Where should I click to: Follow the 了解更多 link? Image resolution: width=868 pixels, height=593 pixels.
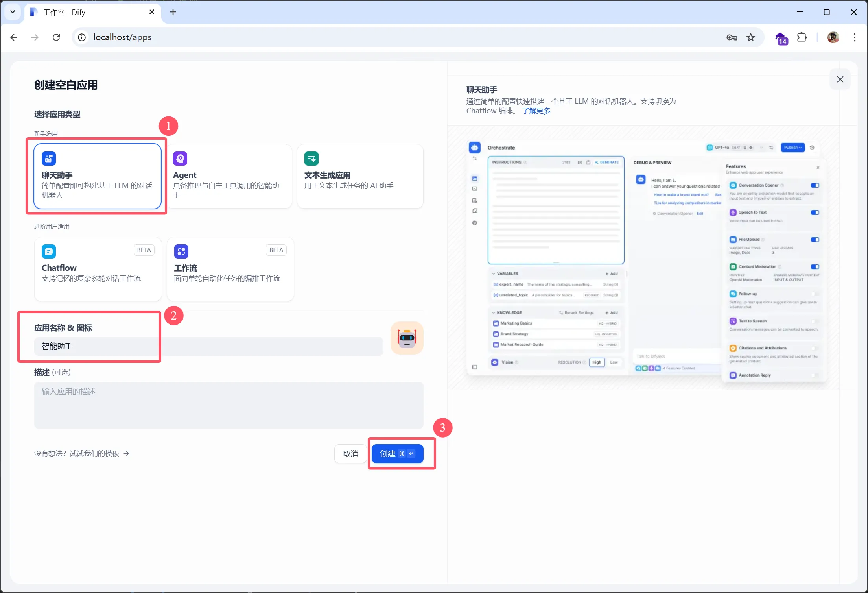tap(536, 111)
